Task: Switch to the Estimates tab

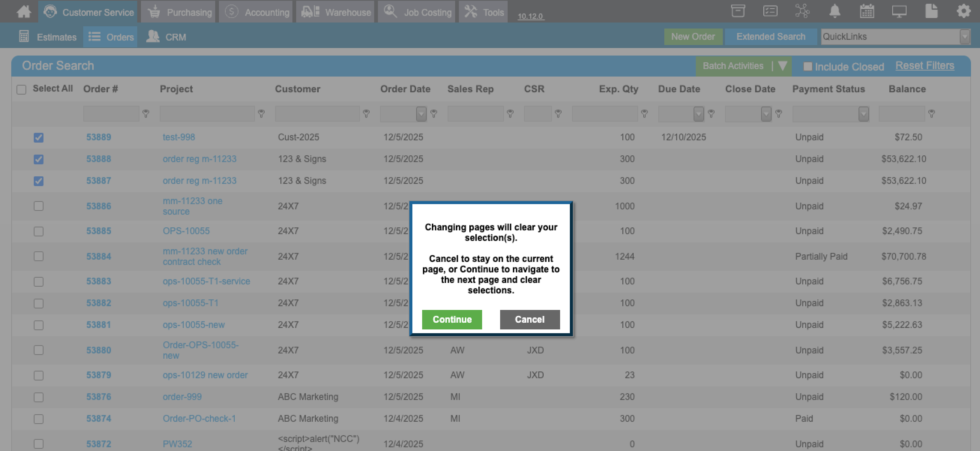Action: pos(47,36)
